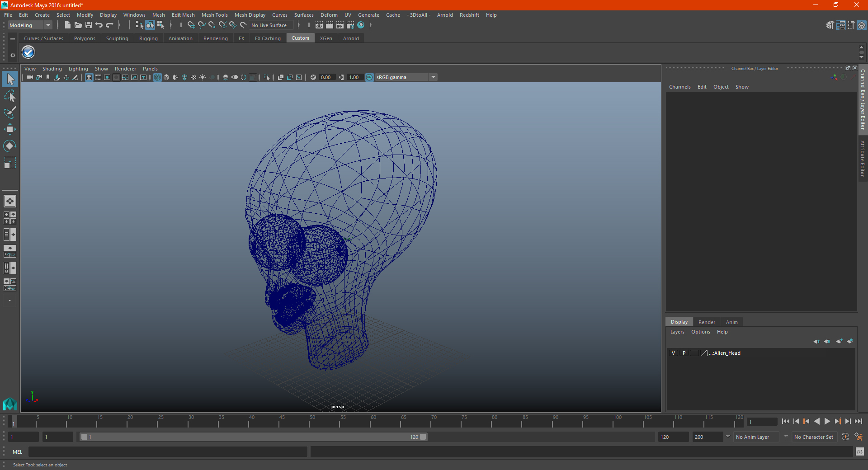This screenshot has width=868, height=470.
Task: Create a new empty display layer
Action: [x=839, y=341]
